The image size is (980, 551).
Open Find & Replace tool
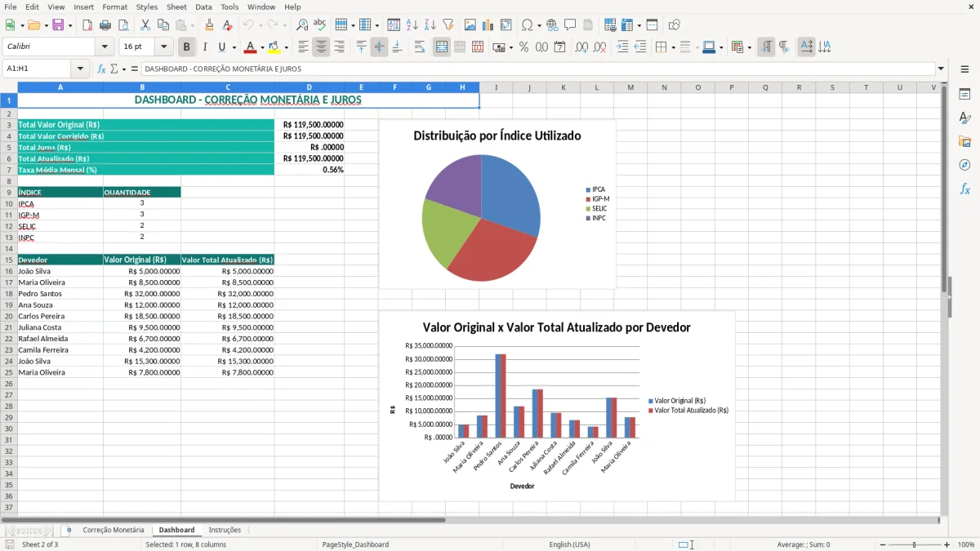coord(302,25)
